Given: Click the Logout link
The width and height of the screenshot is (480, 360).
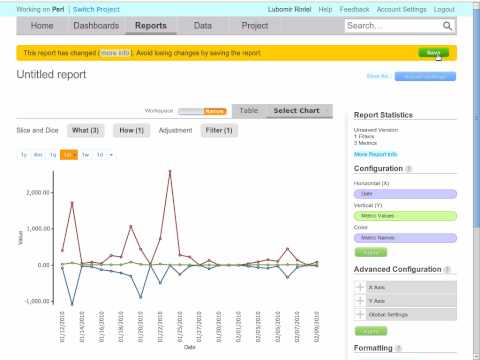Looking at the screenshot, I should click(x=444, y=10).
